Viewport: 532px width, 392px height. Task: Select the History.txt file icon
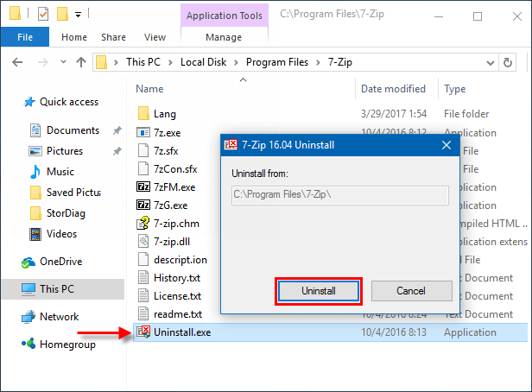point(143,277)
